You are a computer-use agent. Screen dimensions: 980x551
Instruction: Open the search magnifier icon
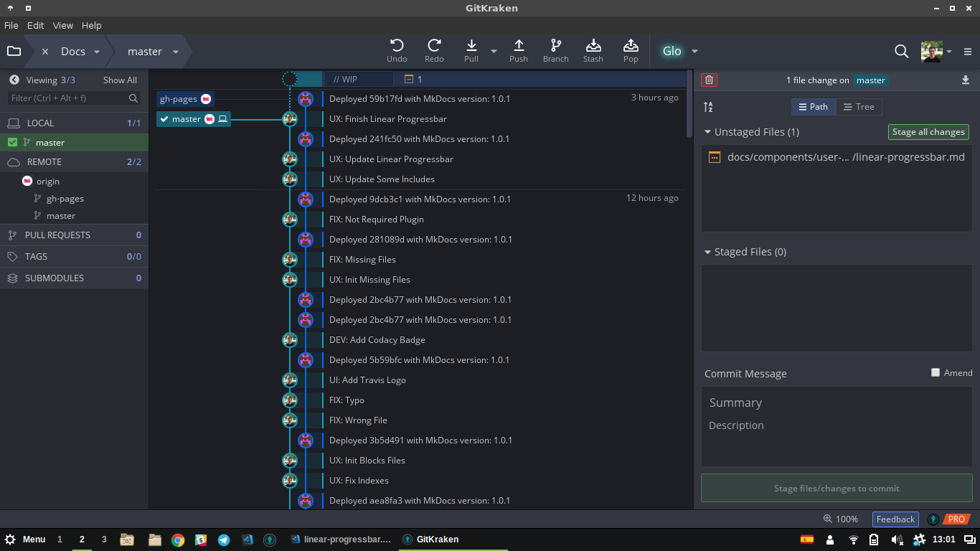901,51
